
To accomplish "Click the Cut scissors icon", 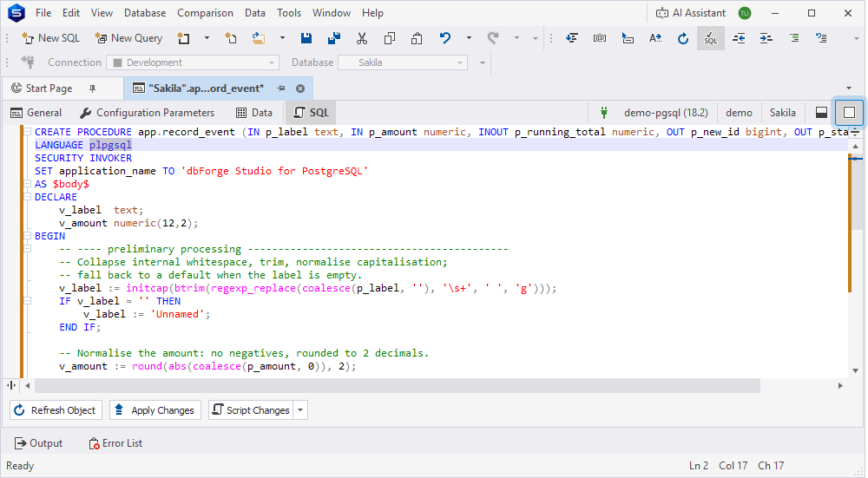I will pos(361,38).
